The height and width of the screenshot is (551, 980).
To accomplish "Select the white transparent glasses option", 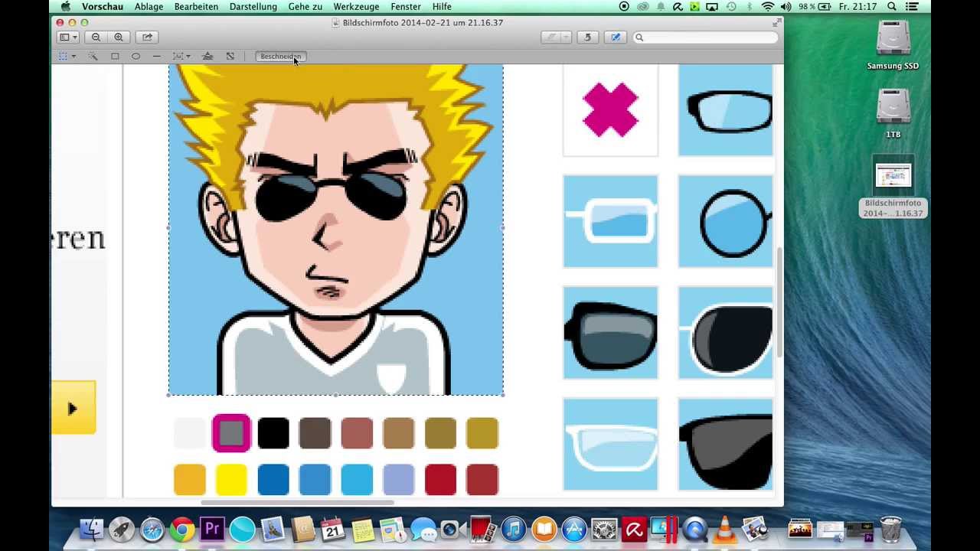I will [x=610, y=444].
